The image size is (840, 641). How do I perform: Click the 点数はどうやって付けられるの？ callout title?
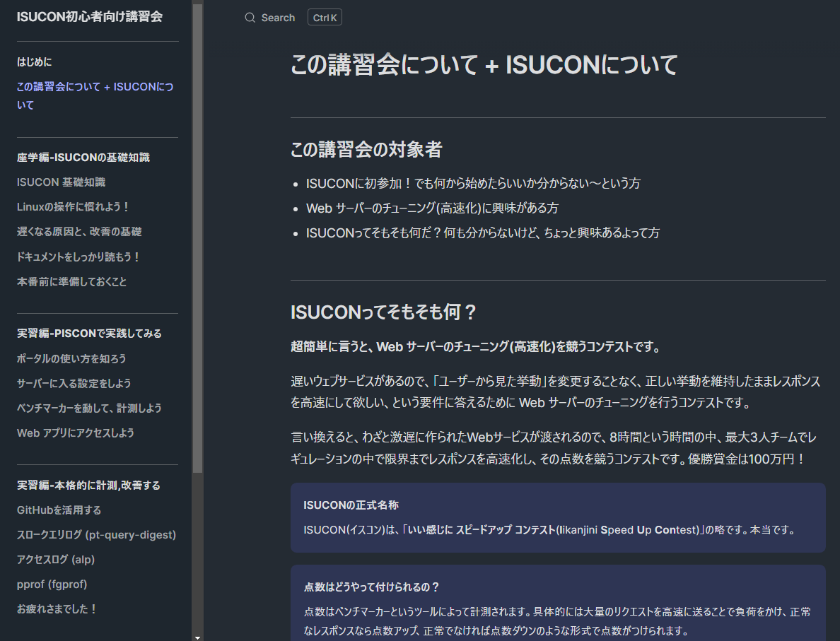click(371, 587)
